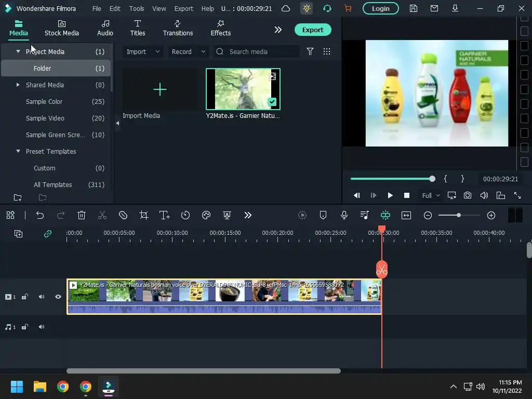532x399 pixels.
Task: Open the Tools menu
Action: click(x=137, y=8)
